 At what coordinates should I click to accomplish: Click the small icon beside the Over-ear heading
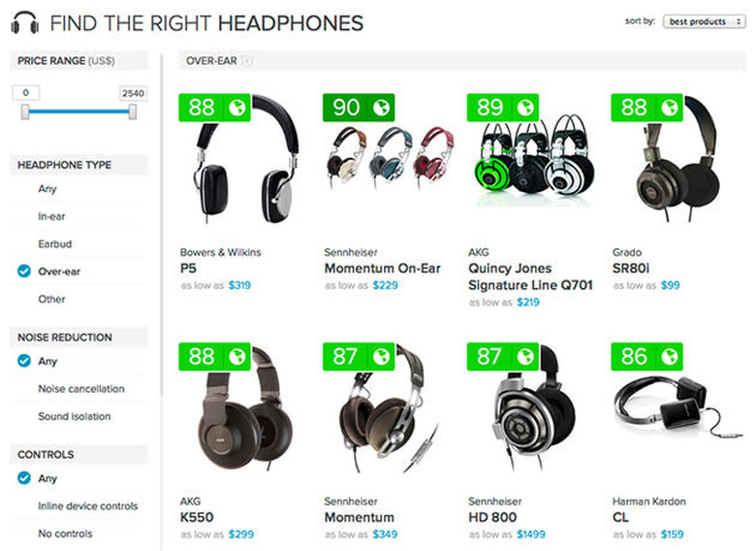(x=247, y=61)
